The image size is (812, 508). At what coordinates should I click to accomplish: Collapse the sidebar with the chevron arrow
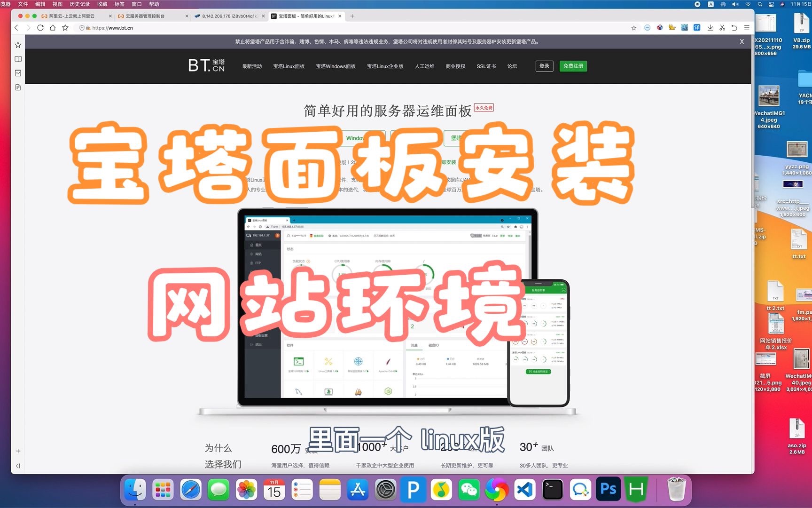coord(18,466)
